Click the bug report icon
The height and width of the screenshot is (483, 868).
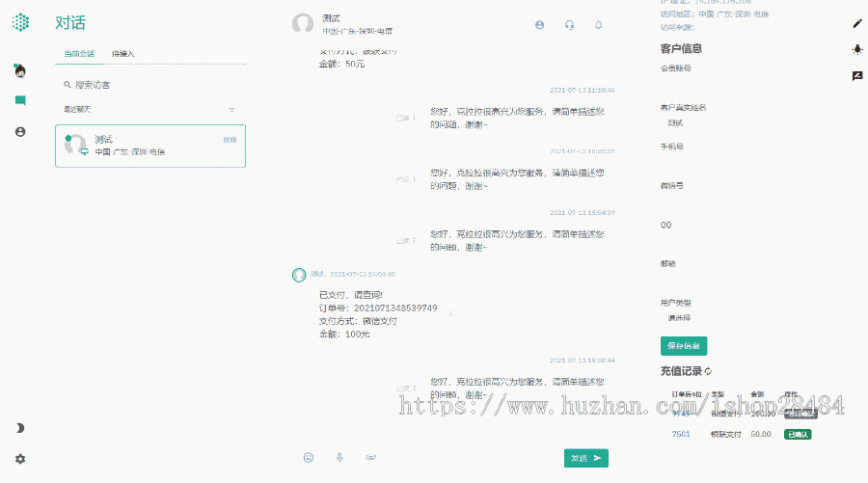point(857,49)
